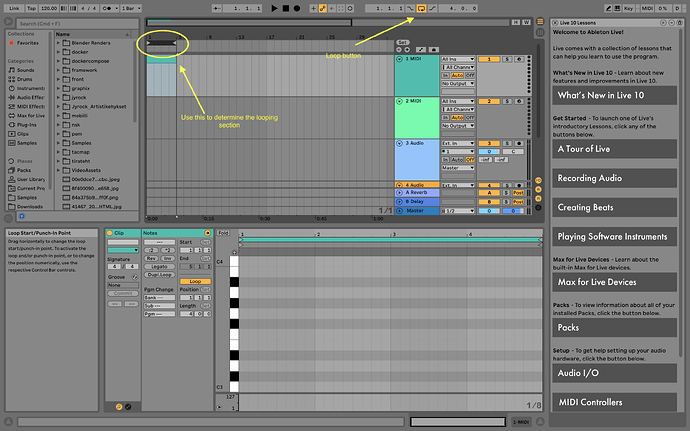
Task: Click the browser search field
Action: [x=77, y=23]
